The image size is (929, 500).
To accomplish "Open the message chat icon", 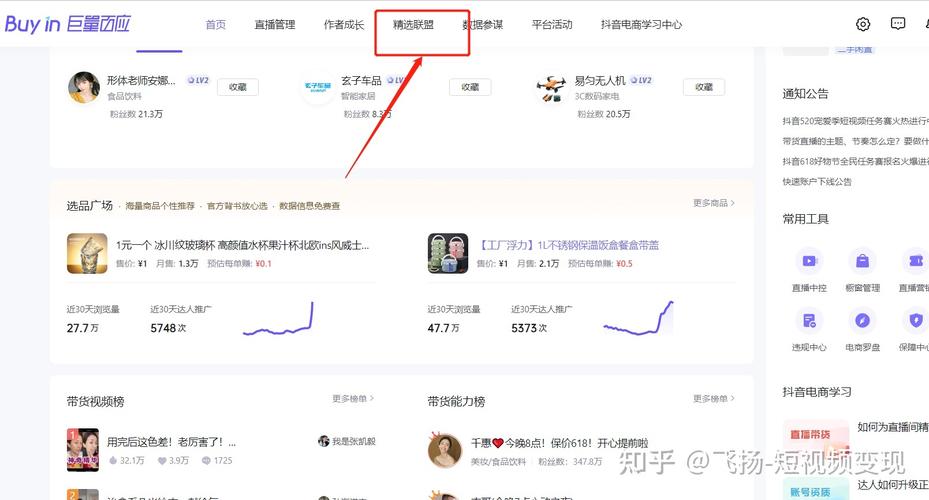I will click(898, 24).
